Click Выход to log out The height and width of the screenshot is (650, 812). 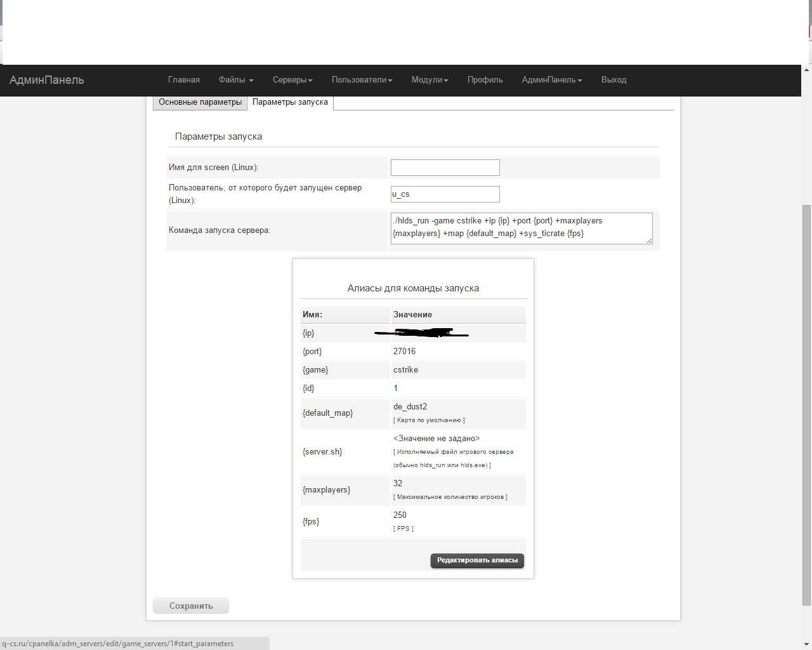tap(613, 80)
